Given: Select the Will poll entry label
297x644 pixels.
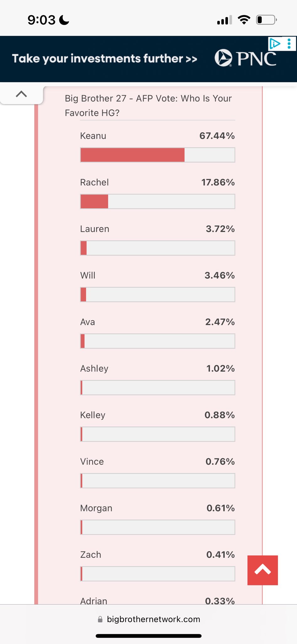Looking at the screenshot, I should (x=88, y=275).
